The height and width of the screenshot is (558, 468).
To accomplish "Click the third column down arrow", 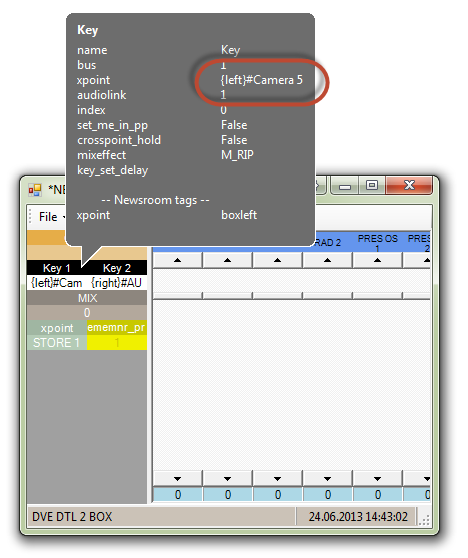I will coord(277,479).
